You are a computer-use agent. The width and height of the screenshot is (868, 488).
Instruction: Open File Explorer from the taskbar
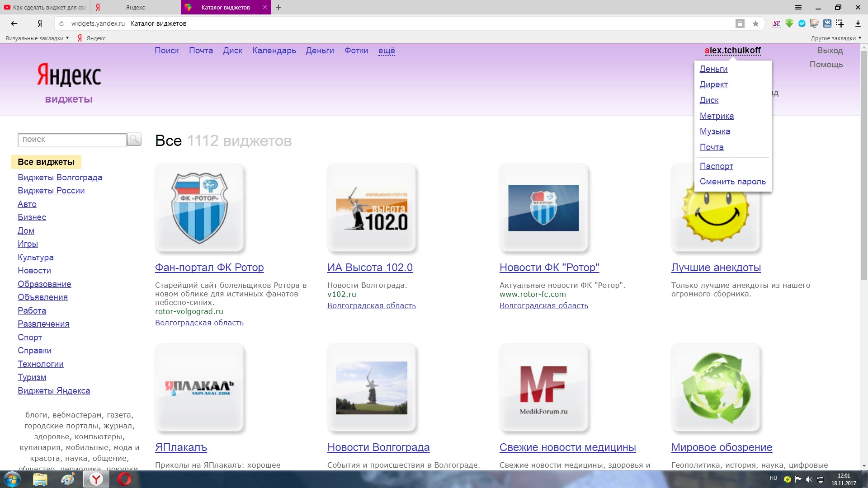click(40, 479)
